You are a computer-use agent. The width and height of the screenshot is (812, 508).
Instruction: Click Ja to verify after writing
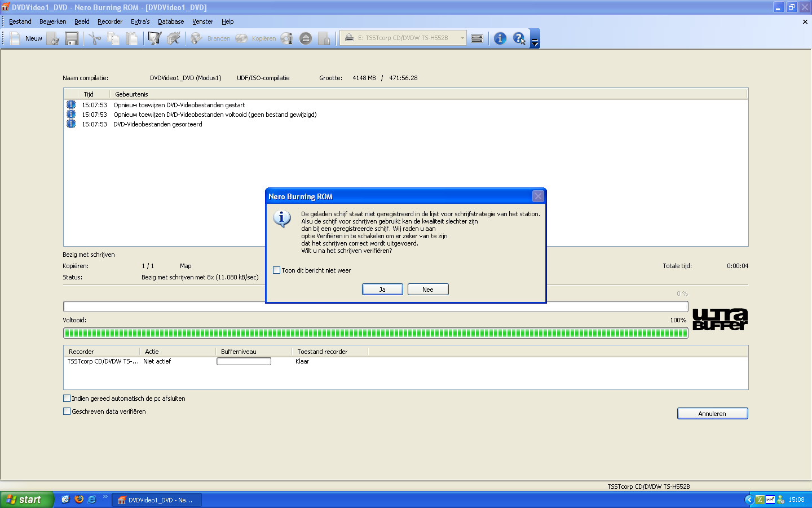pyautogui.click(x=382, y=290)
